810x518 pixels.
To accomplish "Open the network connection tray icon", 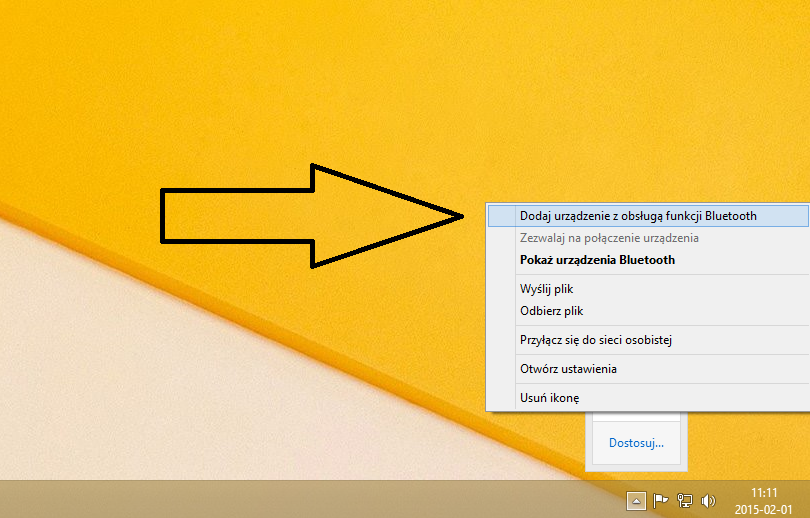I will point(685,501).
